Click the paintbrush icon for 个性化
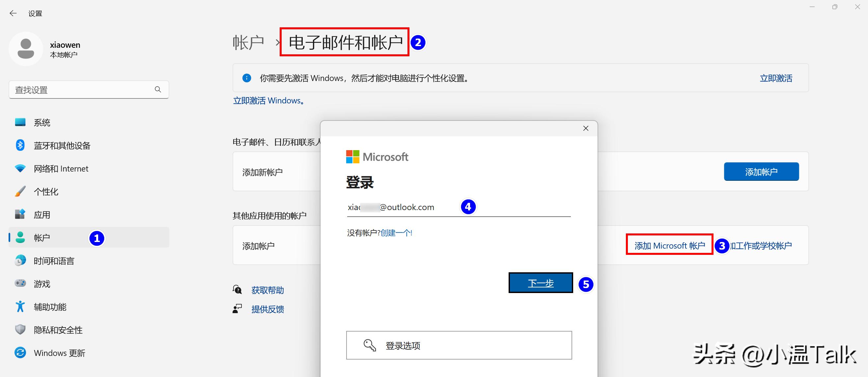 [x=20, y=191]
